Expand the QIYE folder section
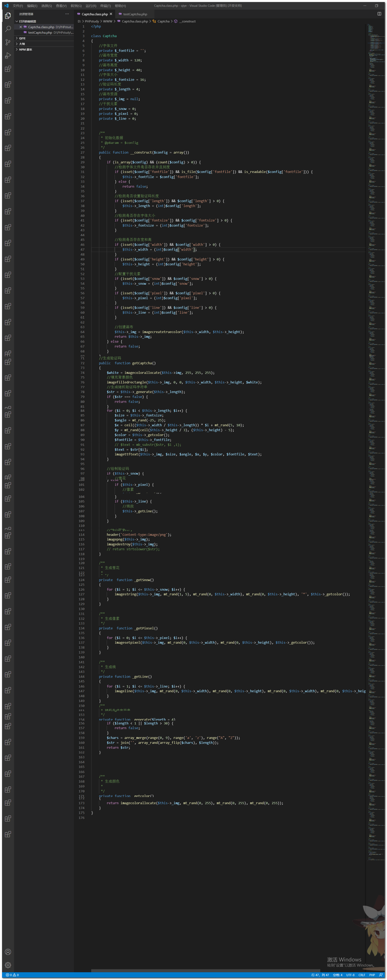This screenshot has width=387, height=980. click(44, 38)
